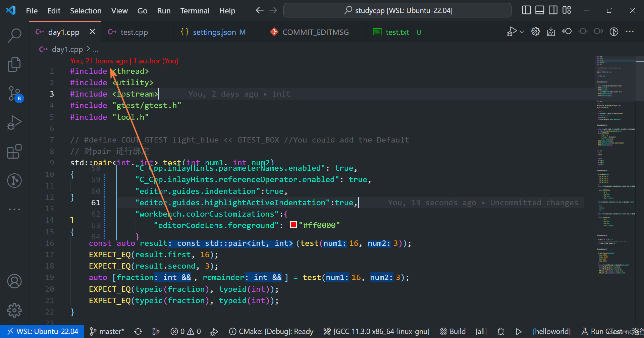Viewport: 644px width, 338px height.
Task: Click CMake: [Debug]: Ready status
Action: [x=271, y=331]
